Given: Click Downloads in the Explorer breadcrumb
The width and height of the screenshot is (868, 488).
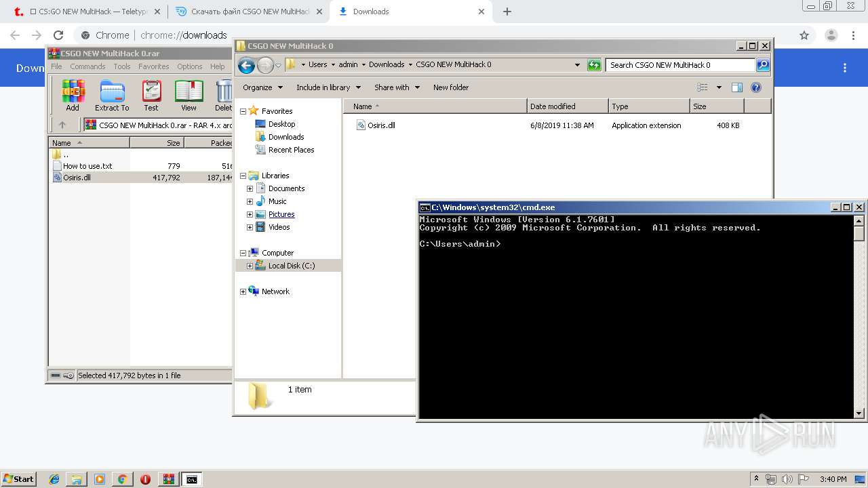Looking at the screenshot, I should (x=387, y=65).
